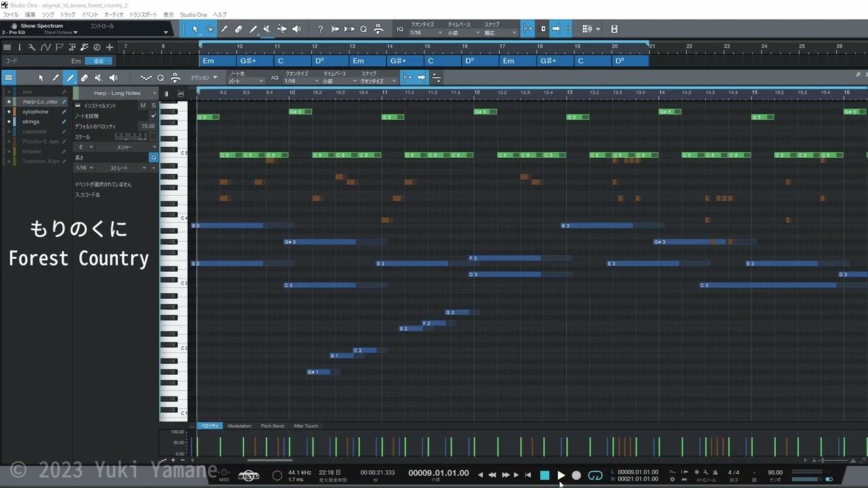Viewport: 868px width, 488px height.
Task: Toggle the blue Q button next to 長さ
Action: [x=153, y=157]
